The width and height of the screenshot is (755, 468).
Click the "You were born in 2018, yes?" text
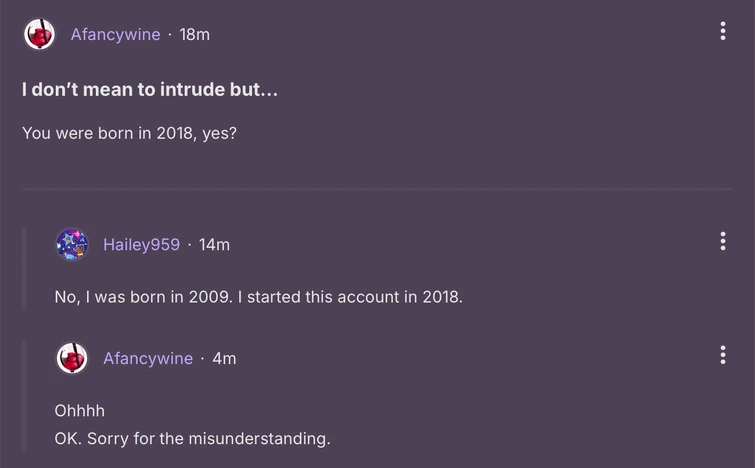coord(129,132)
